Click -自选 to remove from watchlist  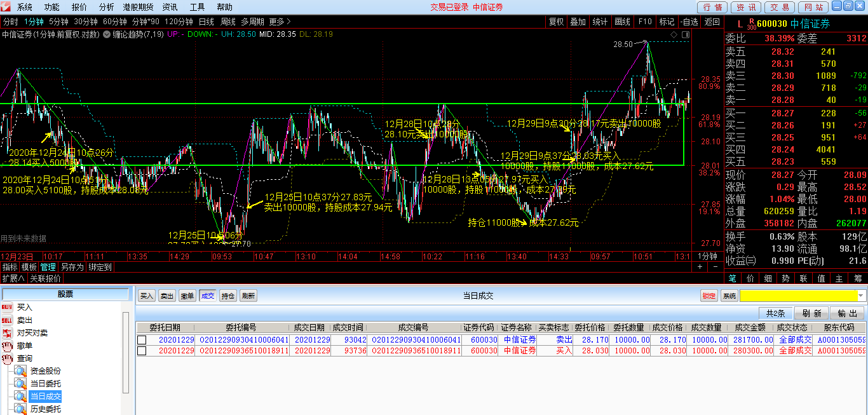[x=689, y=22]
